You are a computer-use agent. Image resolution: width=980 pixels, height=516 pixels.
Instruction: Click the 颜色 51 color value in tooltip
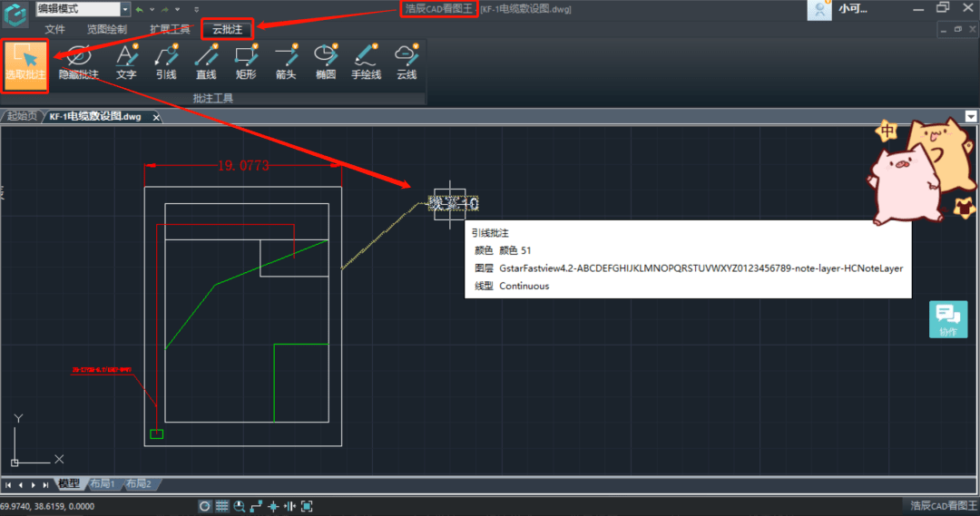515,250
